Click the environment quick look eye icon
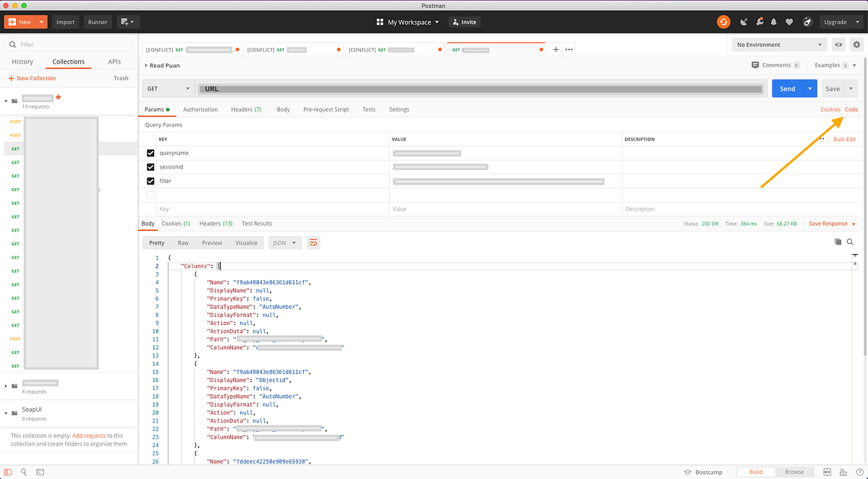 click(839, 45)
